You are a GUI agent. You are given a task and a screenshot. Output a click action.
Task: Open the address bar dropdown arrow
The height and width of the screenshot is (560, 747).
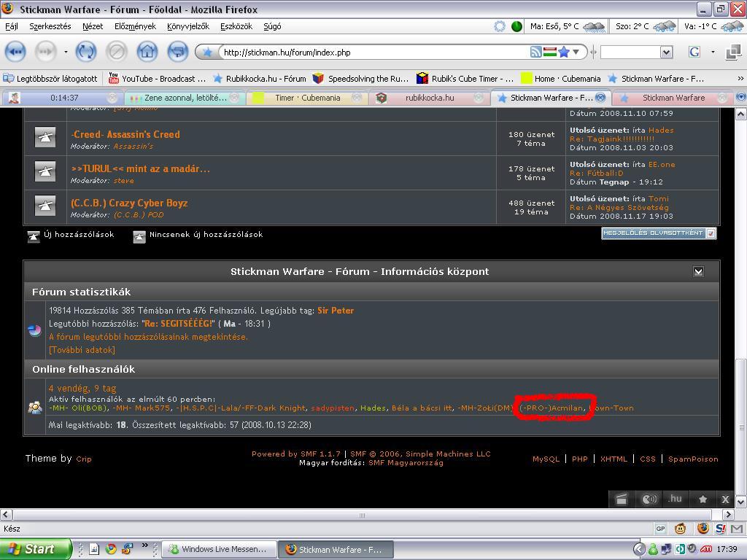click(576, 52)
